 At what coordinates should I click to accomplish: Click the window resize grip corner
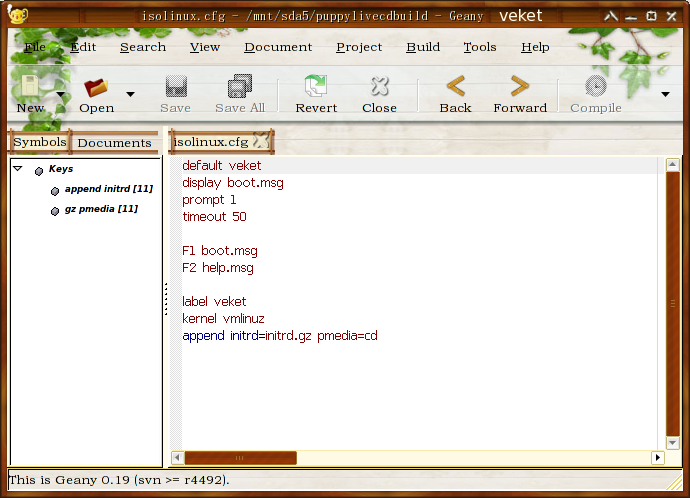tap(674, 483)
